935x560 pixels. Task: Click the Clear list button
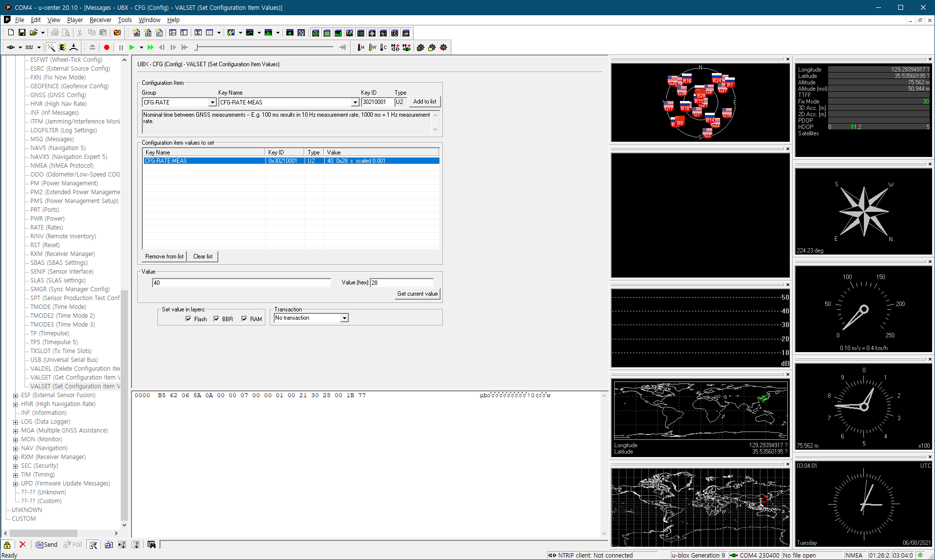pyautogui.click(x=203, y=256)
